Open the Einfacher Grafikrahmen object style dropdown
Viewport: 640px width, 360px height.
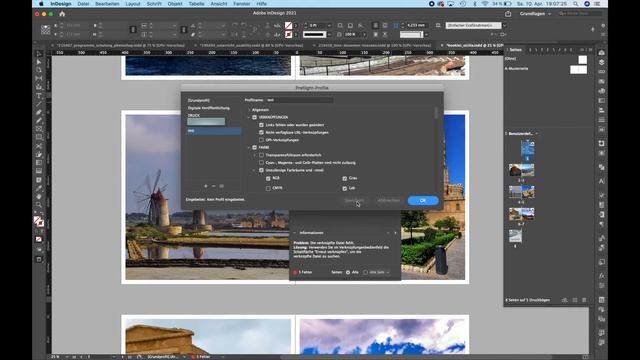pos(504,25)
